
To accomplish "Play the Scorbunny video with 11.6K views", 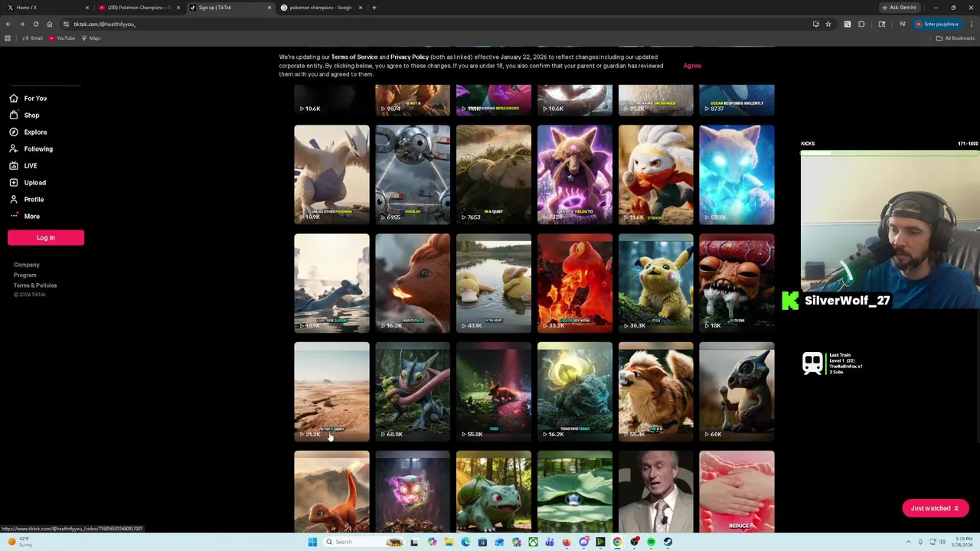I will (656, 174).
